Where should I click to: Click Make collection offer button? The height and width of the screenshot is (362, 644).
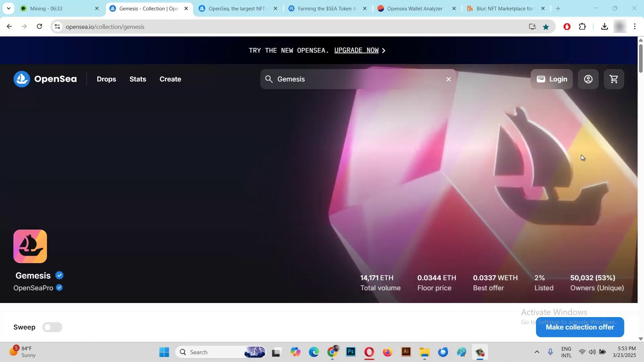click(x=580, y=327)
